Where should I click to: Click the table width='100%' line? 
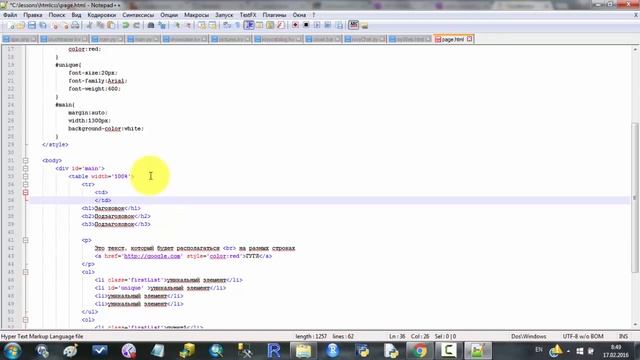point(101,176)
